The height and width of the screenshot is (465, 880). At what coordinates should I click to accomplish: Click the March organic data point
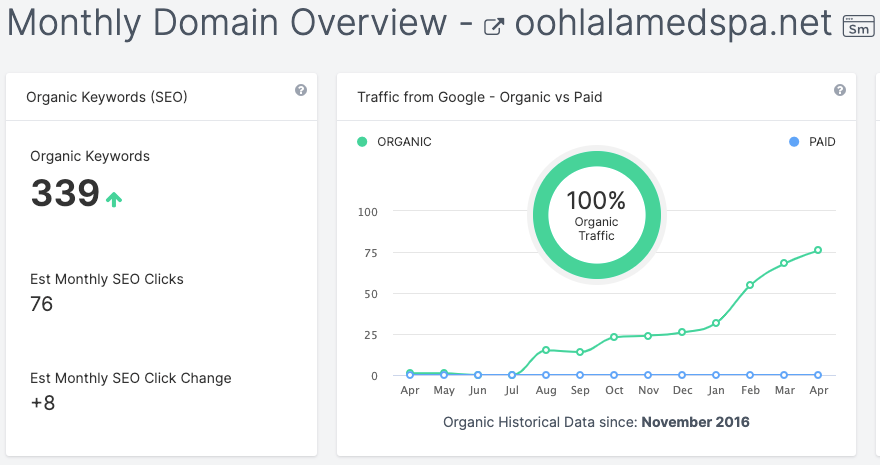coord(784,263)
